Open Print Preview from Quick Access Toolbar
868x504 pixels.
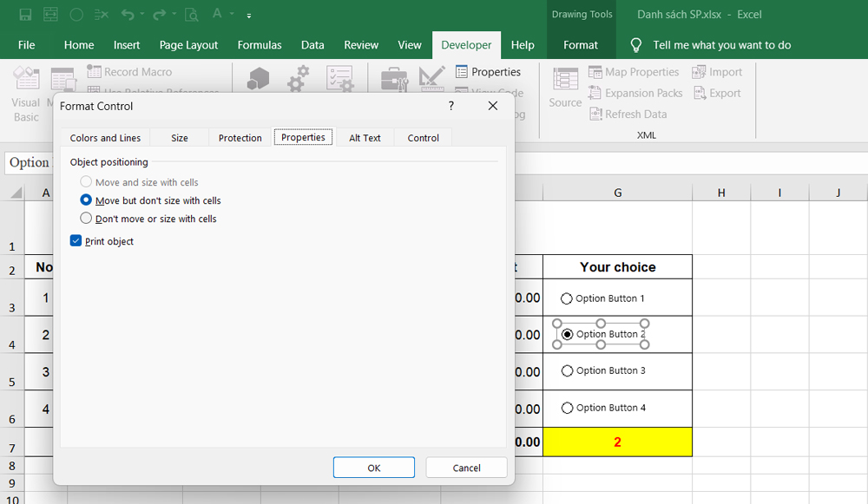click(192, 15)
